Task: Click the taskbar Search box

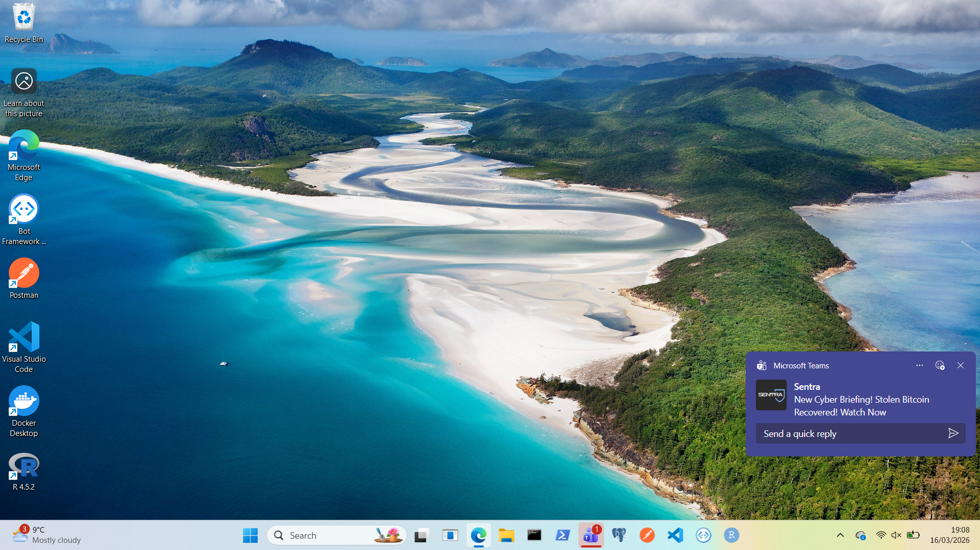Action: [337, 535]
